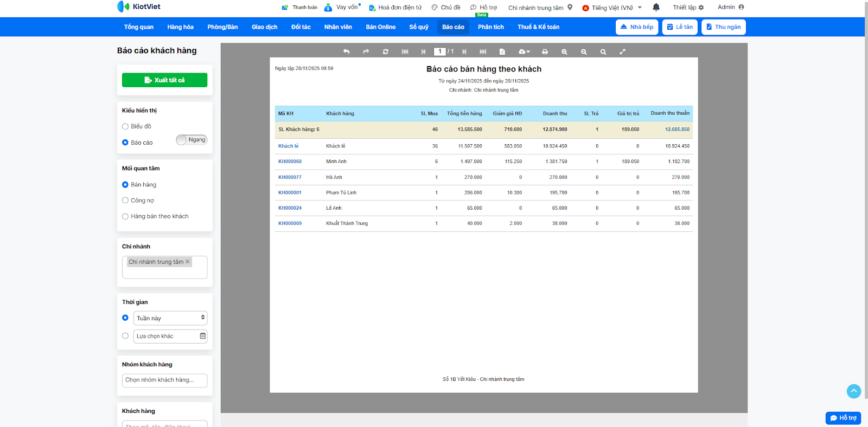The image size is (868, 427).
Task: Click calendar icon in Lựa chọn khác field
Action: click(202, 336)
